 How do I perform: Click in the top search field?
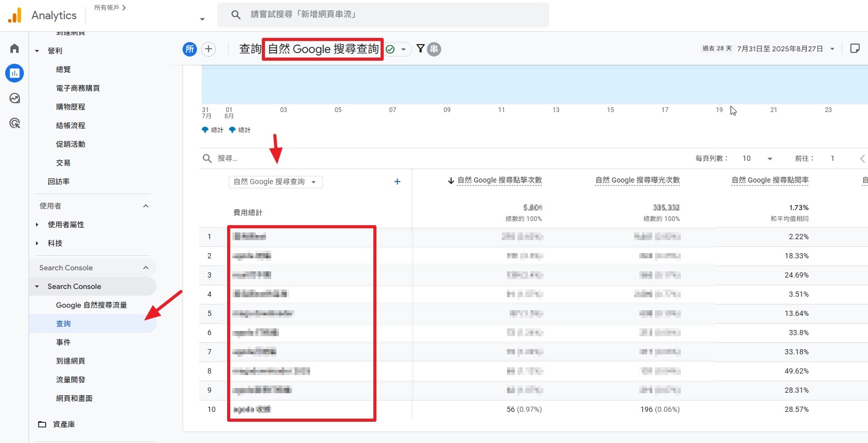coord(383,15)
